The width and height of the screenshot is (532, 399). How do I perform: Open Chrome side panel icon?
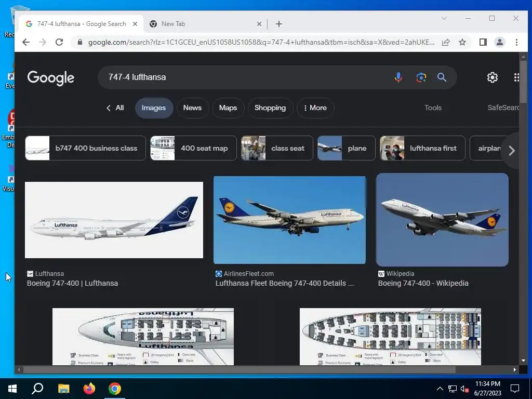pos(483,42)
